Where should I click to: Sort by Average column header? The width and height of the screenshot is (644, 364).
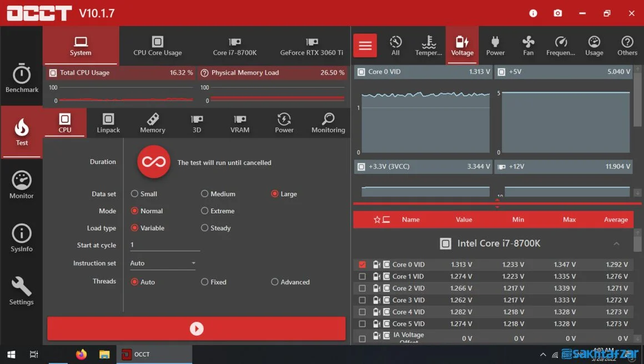tap(616, 220)
